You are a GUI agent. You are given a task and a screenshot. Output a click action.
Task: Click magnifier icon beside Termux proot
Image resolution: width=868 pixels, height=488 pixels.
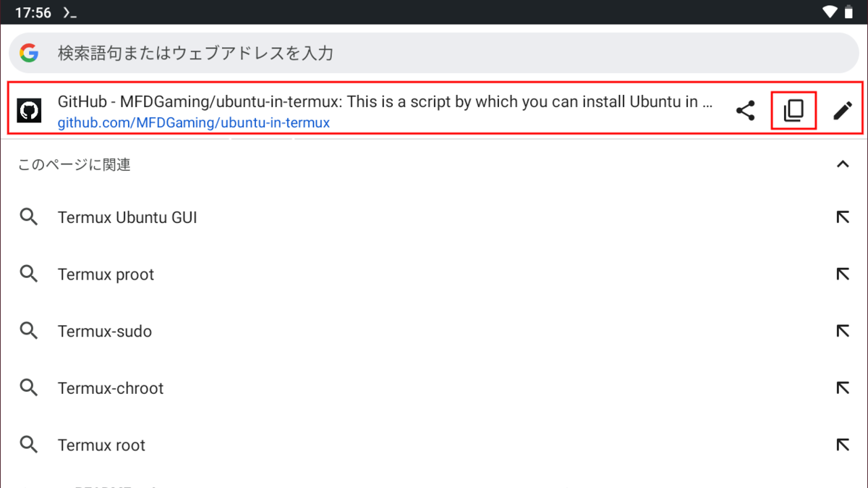point(29,274)
